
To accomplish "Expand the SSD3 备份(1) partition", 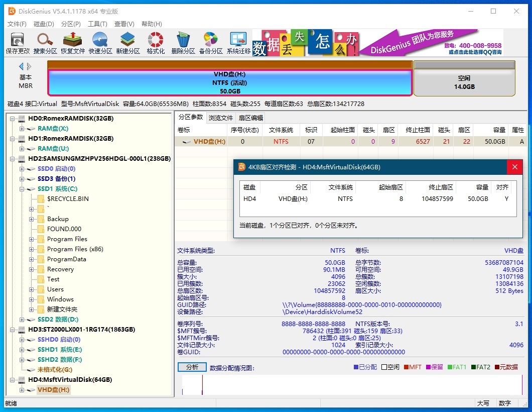I will tap(22, 179).
